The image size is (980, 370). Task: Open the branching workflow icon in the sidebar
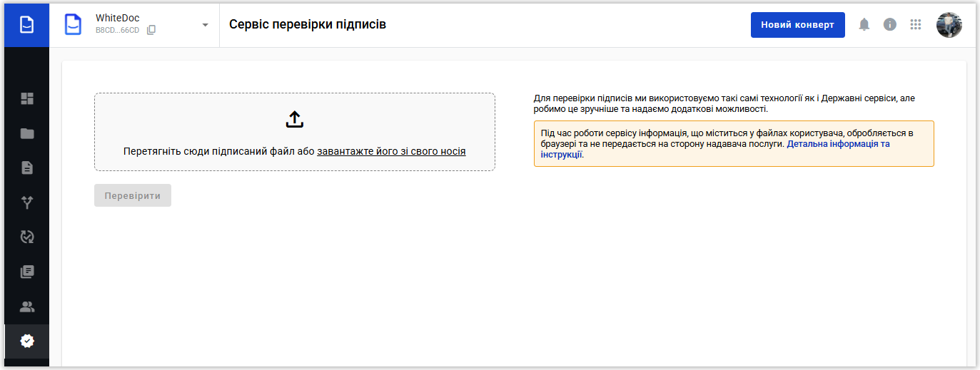pos(27,202)
